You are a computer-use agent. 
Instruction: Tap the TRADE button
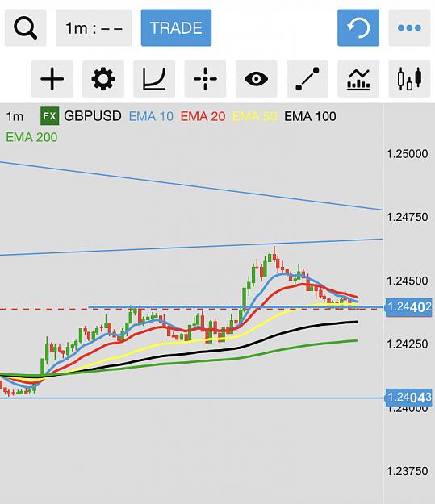pos(176,28)
